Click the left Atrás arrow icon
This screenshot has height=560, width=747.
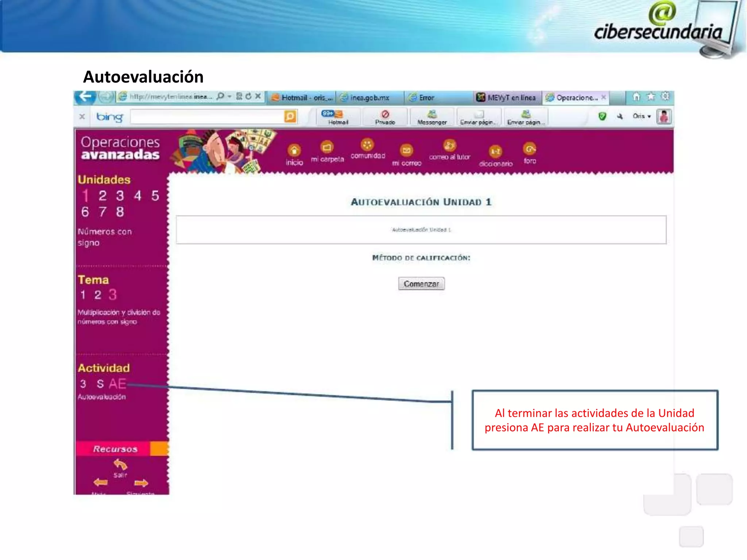[100, 482]
